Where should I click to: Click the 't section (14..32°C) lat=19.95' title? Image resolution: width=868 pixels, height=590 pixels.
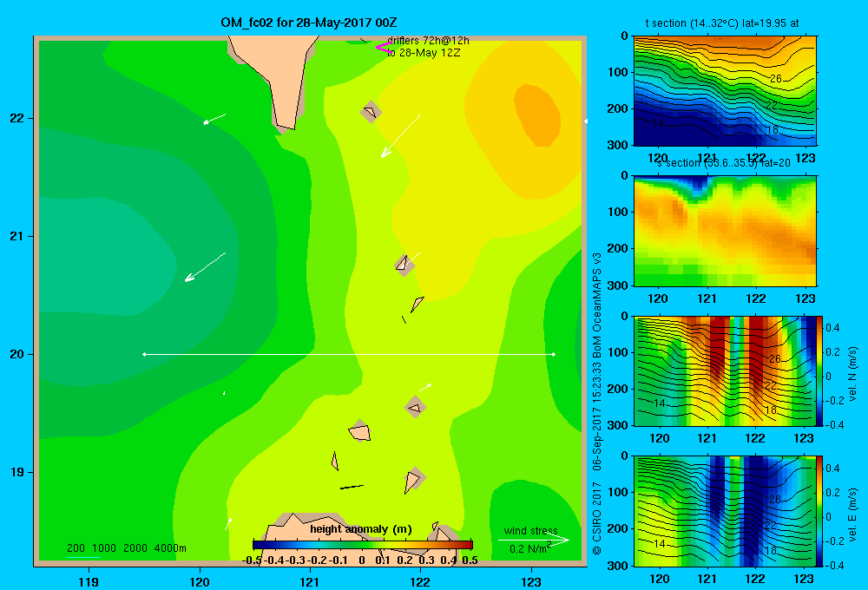click(722, 23)
